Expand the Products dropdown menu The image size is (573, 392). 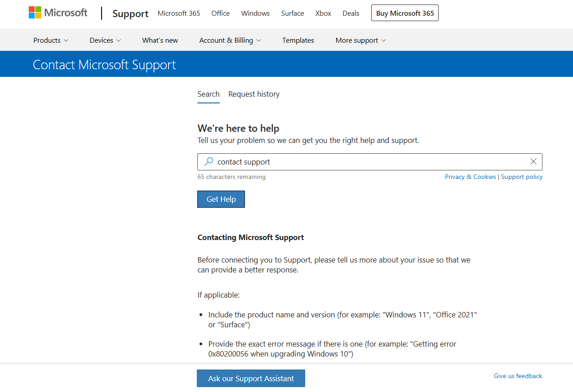point(51,40)
